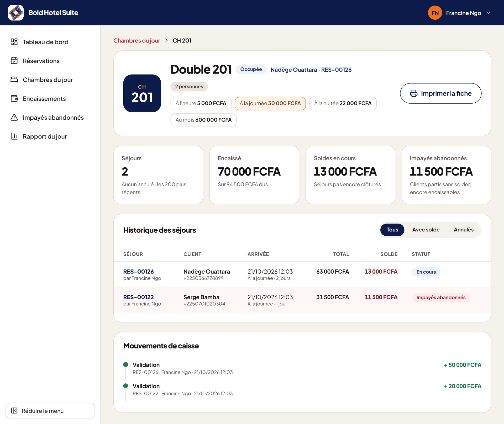Image resolution: width=504 pixels, height=424 pixels.
Task: Open stay RES-00126 in history table
Action: (138, 272)
